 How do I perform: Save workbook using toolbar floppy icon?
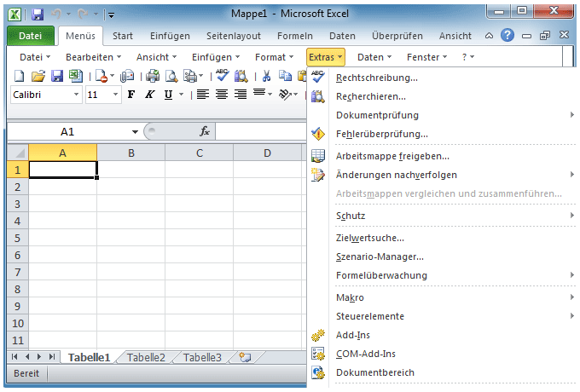tap(56, 76)
